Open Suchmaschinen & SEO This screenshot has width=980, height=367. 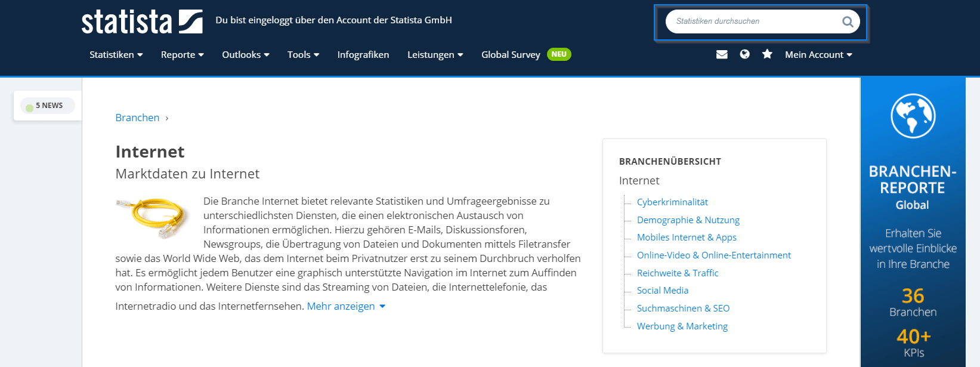click(684, 309)
